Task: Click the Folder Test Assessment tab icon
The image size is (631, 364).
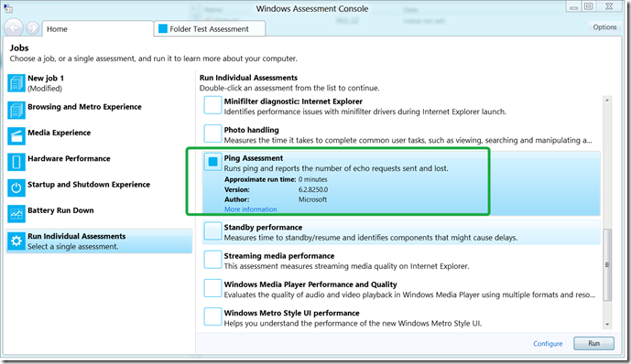Action: [163, 29]
